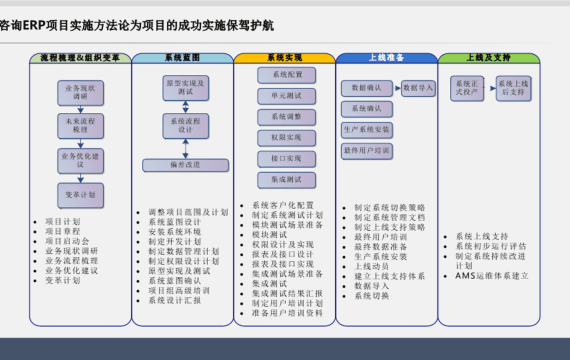Click the 数据确认 box
The image size is (570, 360).
click(x=367, y=88)
